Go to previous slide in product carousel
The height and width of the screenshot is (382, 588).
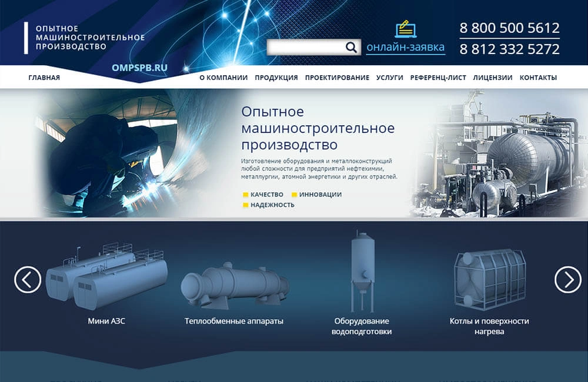(28, 280)
